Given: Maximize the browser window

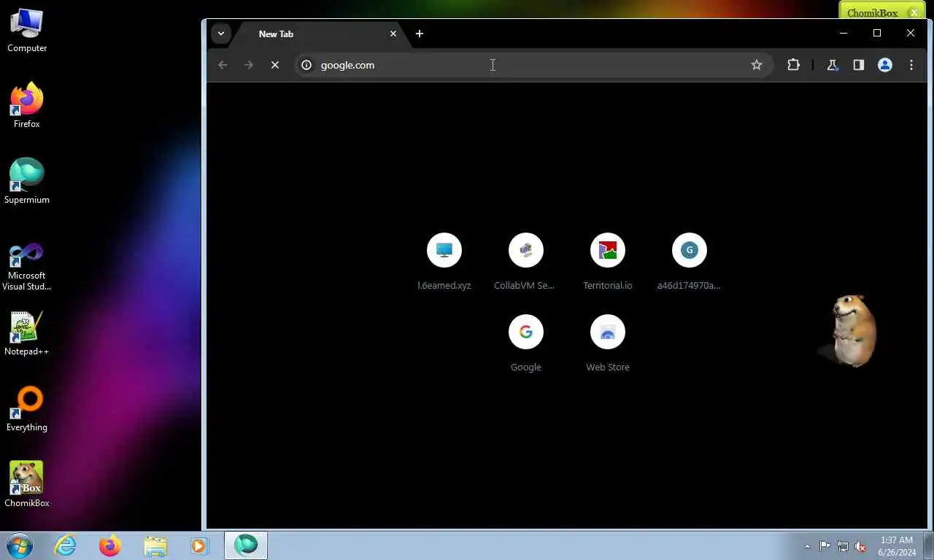Looking at the screenshot, I should pyautogui.click(x=877, y=33).
